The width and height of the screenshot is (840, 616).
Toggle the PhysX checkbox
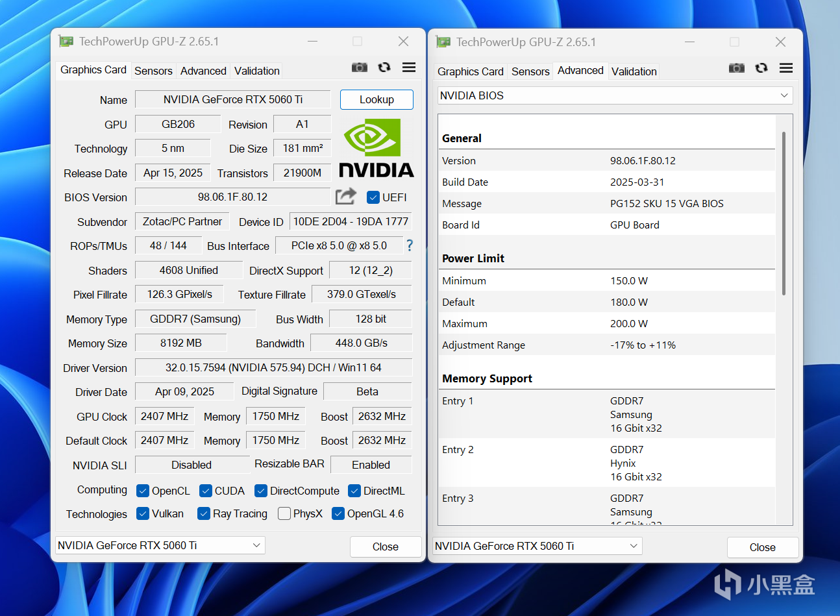click(284, 513)
